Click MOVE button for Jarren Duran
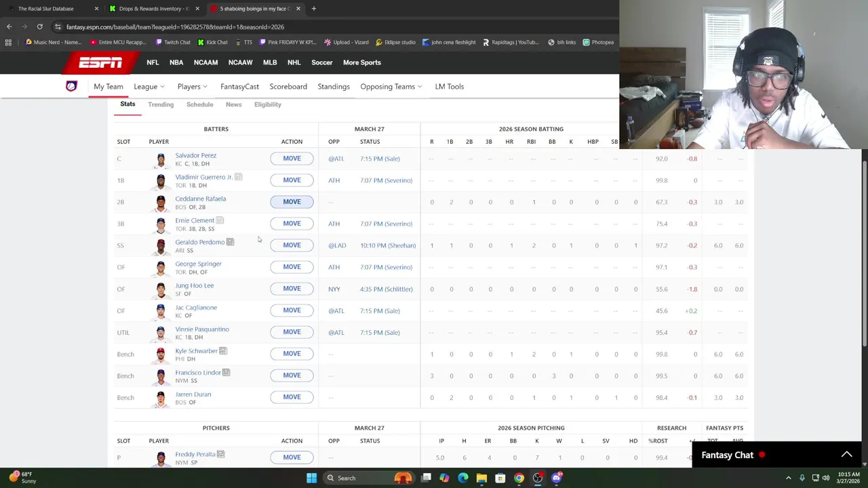This screenshot has width=868, height=488. pyautogui.click(x=292, y=397)
